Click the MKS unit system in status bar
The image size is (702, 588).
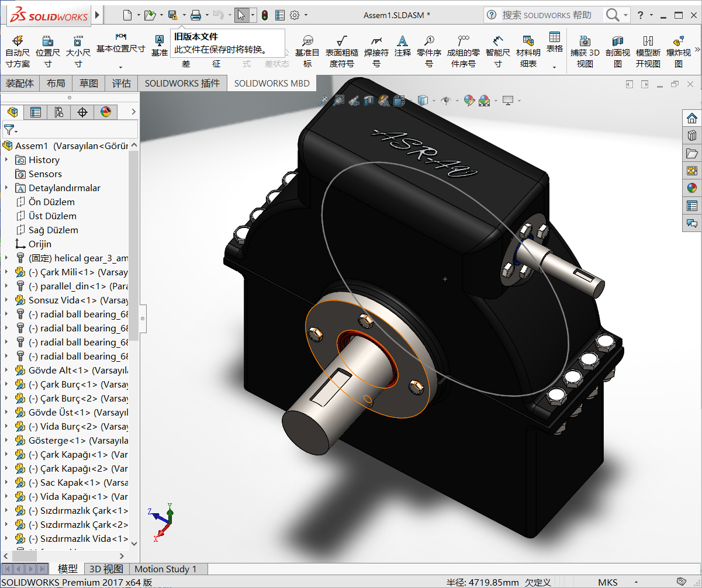coord(608,582)
